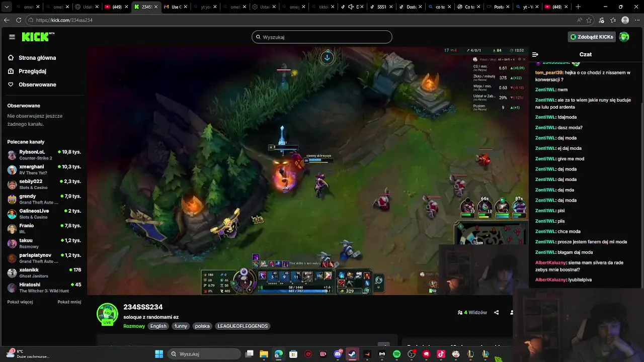Viewport: 644px width, 362px height.
Task: Click the 4 Widzów viewer count
Action: pyautogui.click(x=472, y=312)
